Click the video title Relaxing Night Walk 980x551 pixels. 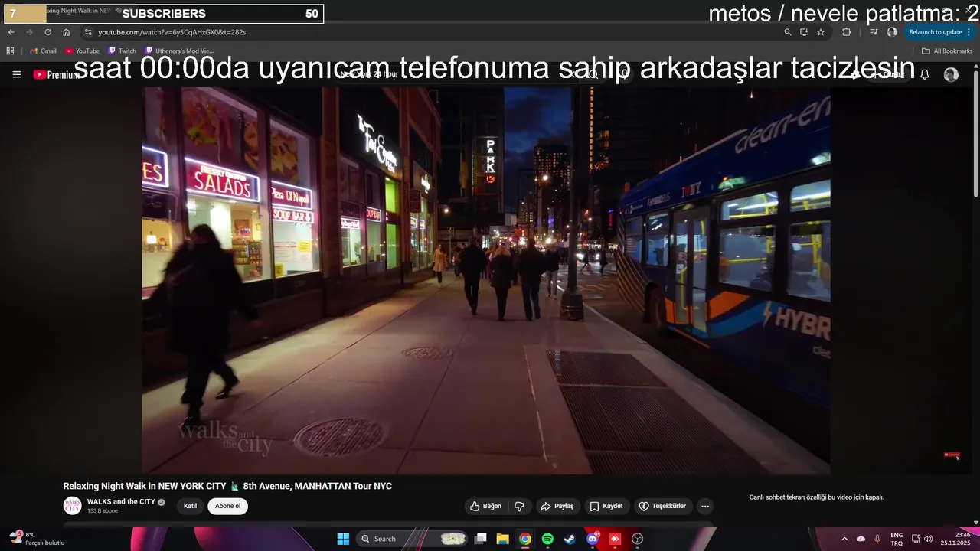point(227,486)
